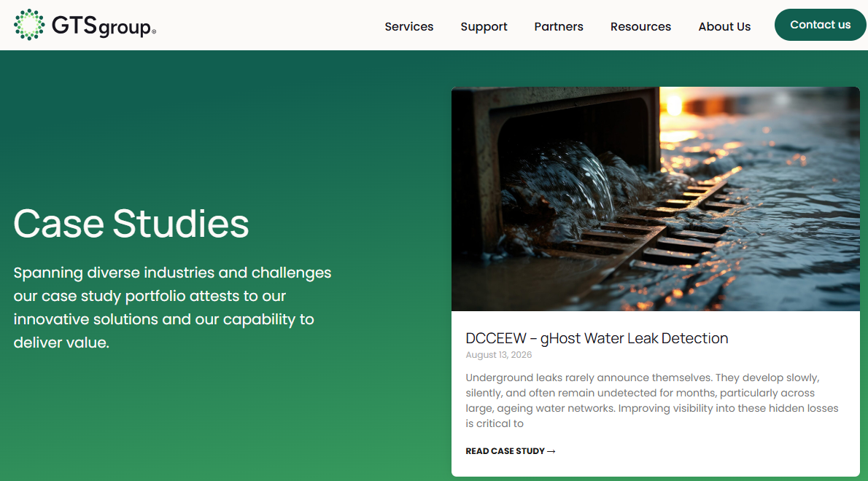Screen dimensions: 868x481
Task: Open the Partners menu
Action: tap(559, 26)
